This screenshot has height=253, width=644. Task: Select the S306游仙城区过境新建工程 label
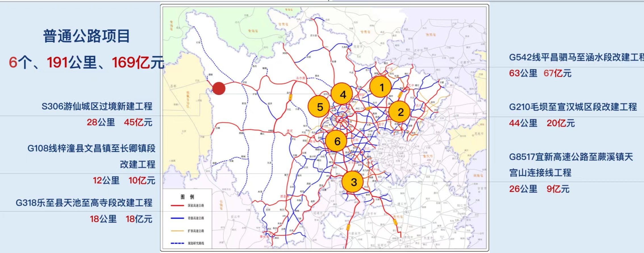(x=97, y=106)
